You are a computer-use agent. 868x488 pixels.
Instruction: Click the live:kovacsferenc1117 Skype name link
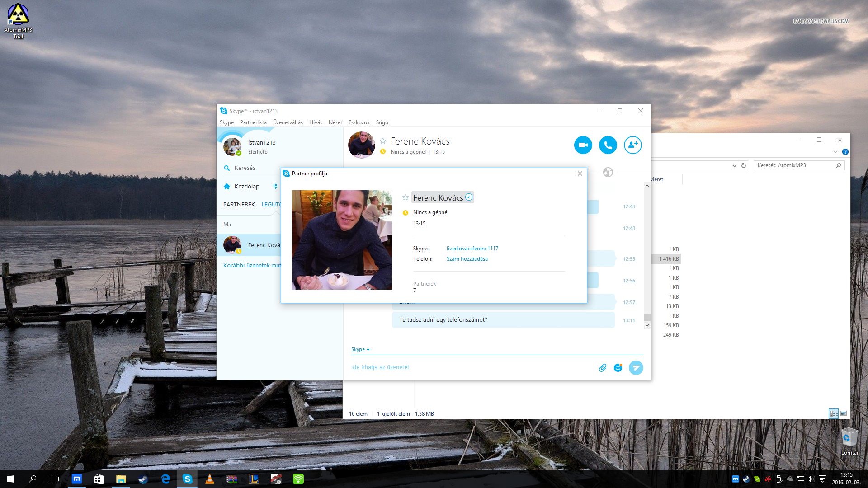[x=472, y=249]
